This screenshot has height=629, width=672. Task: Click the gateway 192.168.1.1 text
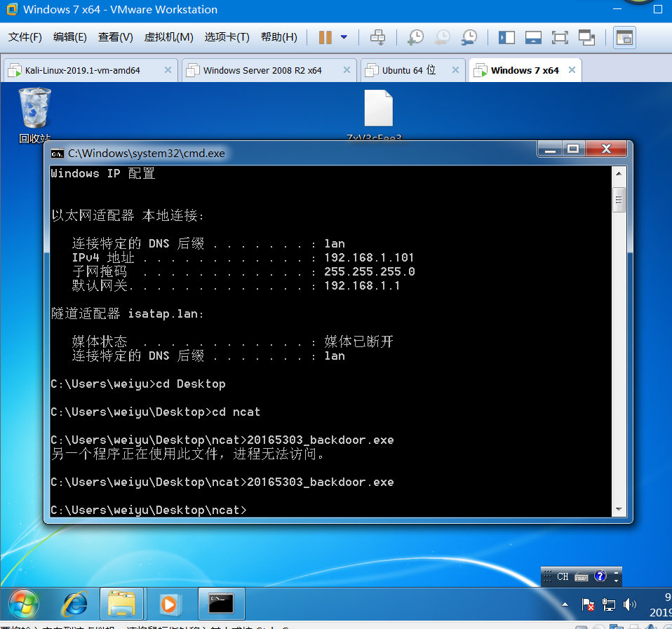(x=362, y=286)
